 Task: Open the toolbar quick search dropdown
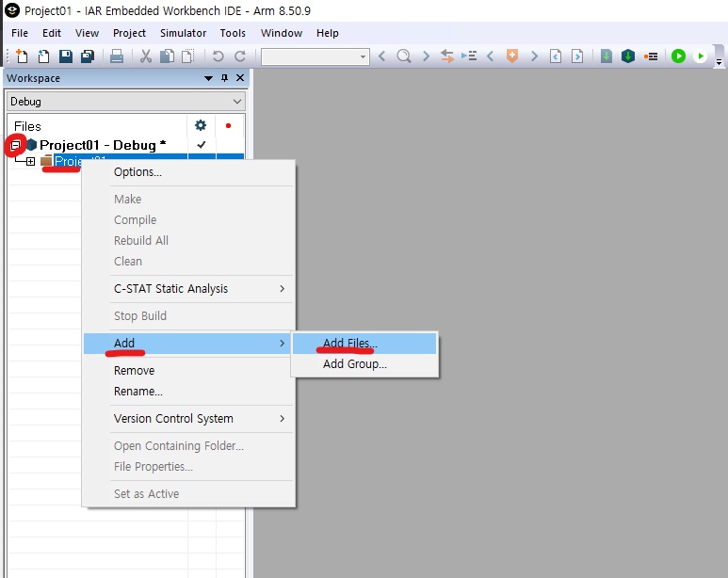363,57
